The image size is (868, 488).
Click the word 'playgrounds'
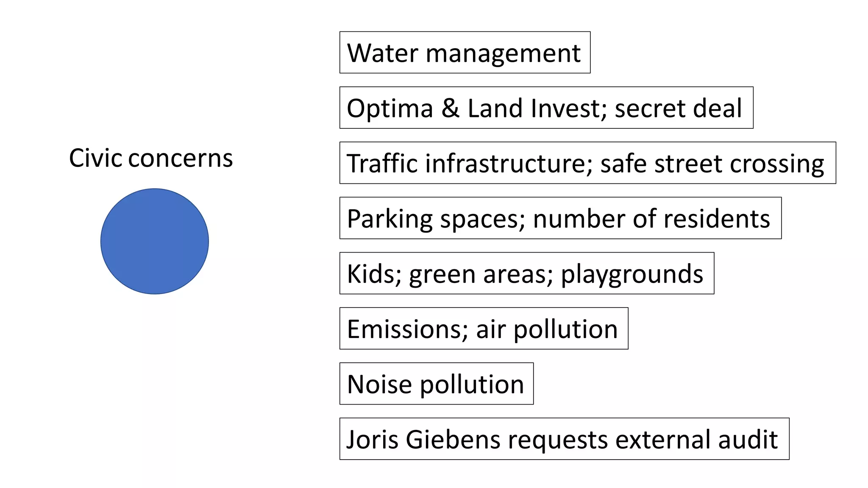pyautogui.click(x=632, y=274)
